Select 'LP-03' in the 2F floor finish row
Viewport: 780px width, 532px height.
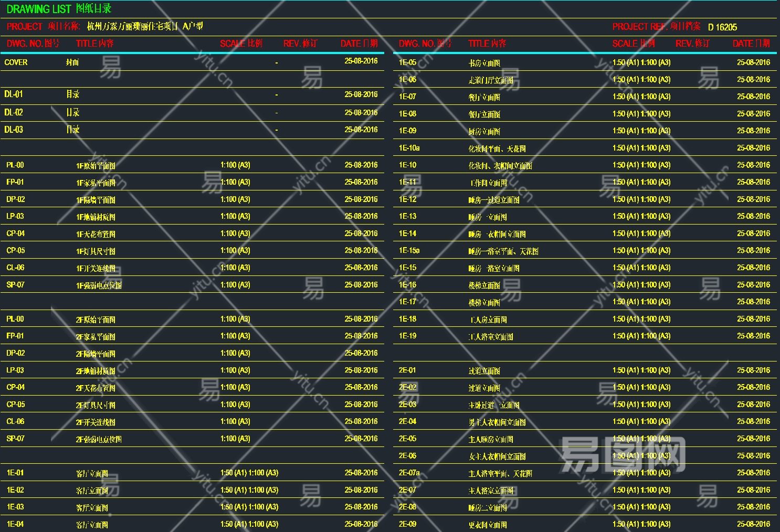point(15,370)
